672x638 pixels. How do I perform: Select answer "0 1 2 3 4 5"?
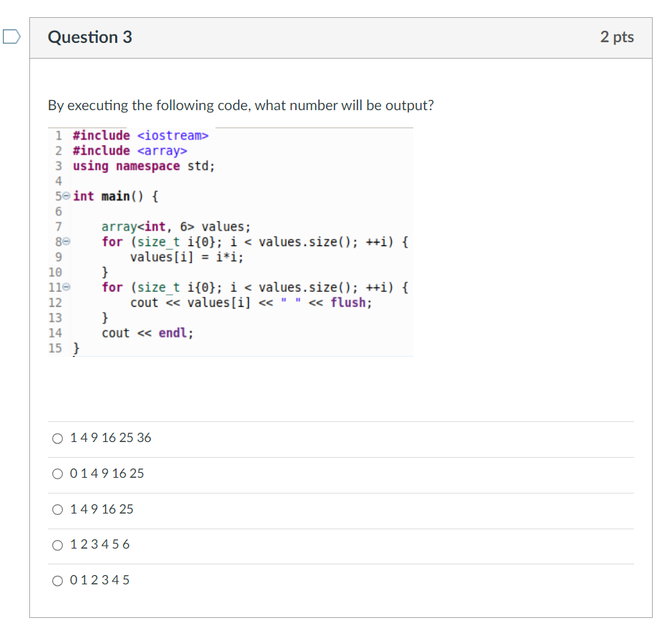click(57, 580)
